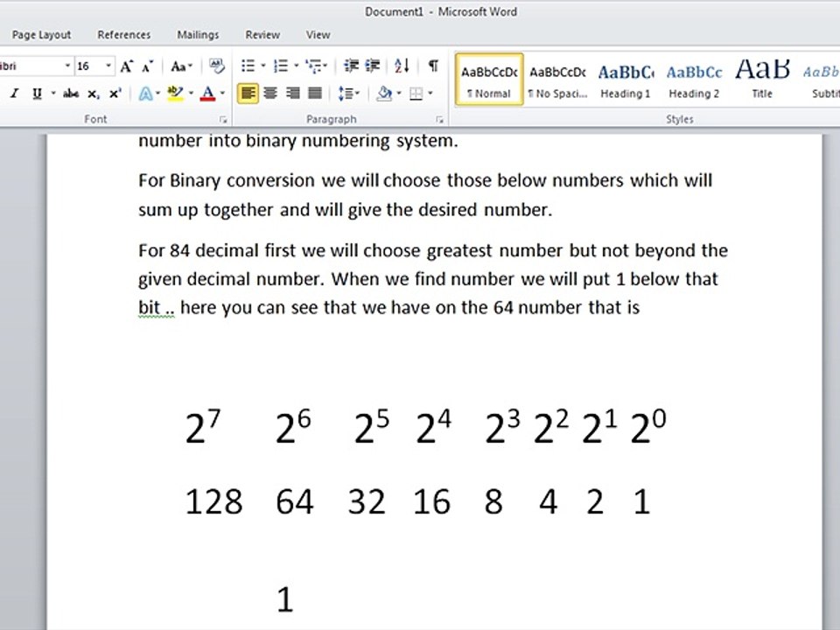This screenshot has width=840, height=630.
Task: Open the font color dropdown arrow
Action: click(222, 94)
